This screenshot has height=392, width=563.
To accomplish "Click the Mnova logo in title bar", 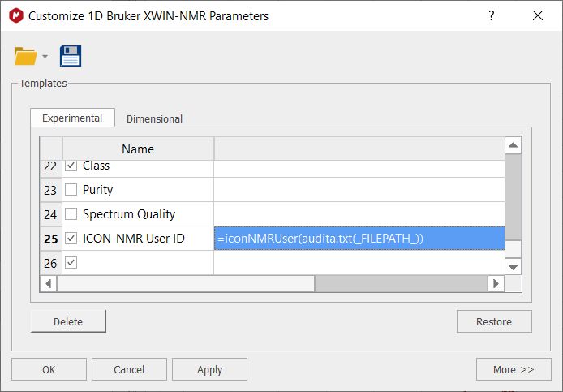I will (x=16, y=15).
